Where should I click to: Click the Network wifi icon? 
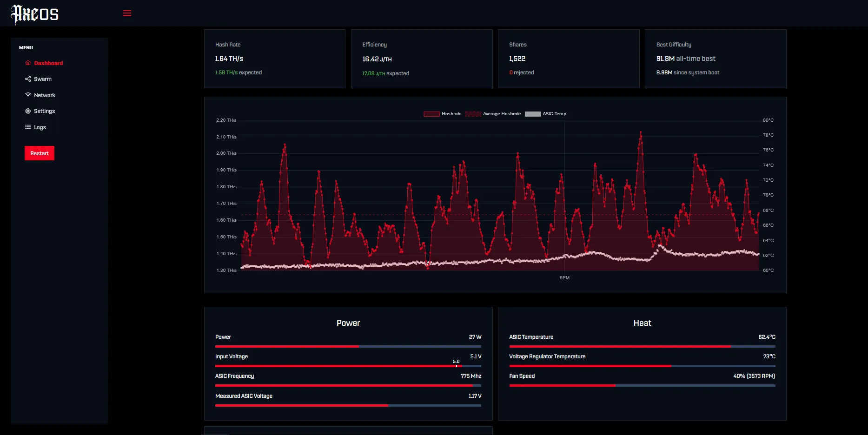(x=28, y=95)
